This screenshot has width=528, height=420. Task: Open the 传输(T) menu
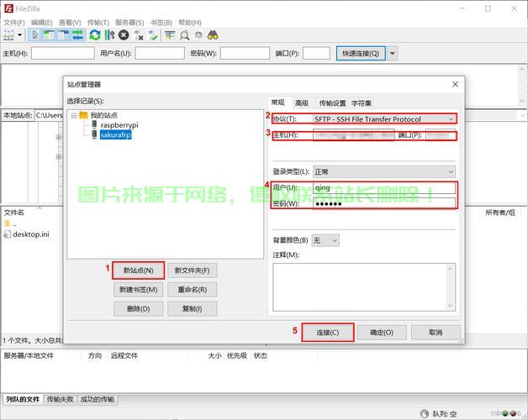pyautogui.click(x=98, y=23)
